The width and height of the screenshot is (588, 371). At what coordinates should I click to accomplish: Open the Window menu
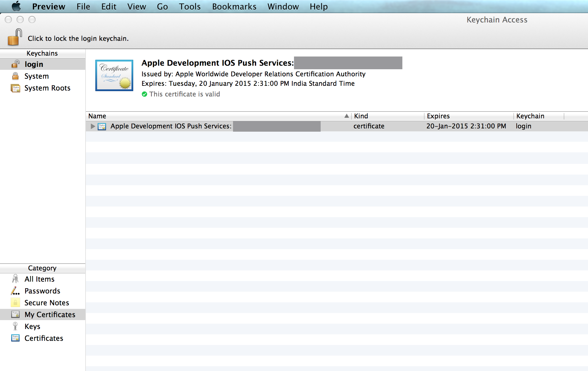[x=283, y=6]
